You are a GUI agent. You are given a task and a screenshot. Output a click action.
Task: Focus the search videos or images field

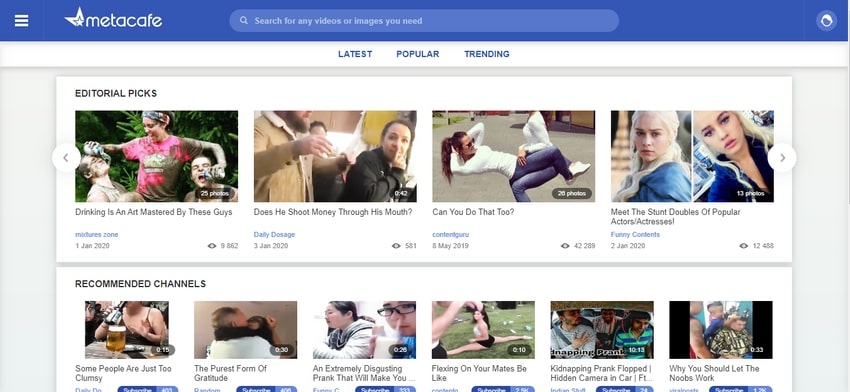pyautogui.click(x=424, y=21)
